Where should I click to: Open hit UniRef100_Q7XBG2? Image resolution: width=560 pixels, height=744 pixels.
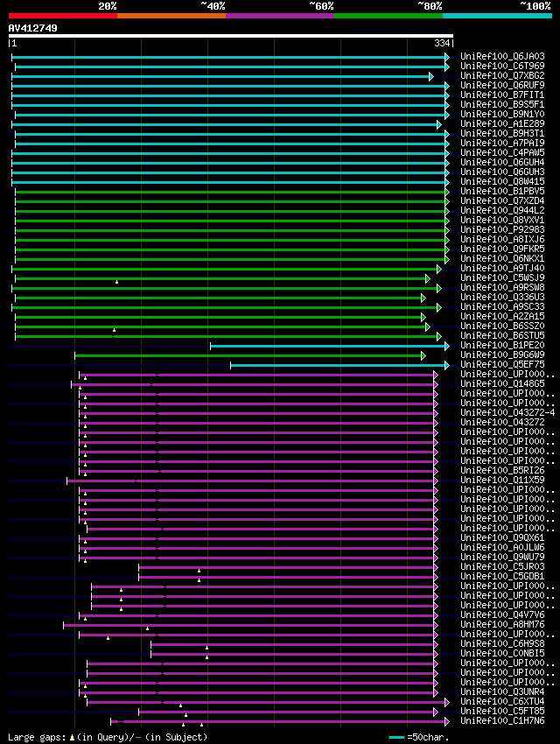point(502,75)
